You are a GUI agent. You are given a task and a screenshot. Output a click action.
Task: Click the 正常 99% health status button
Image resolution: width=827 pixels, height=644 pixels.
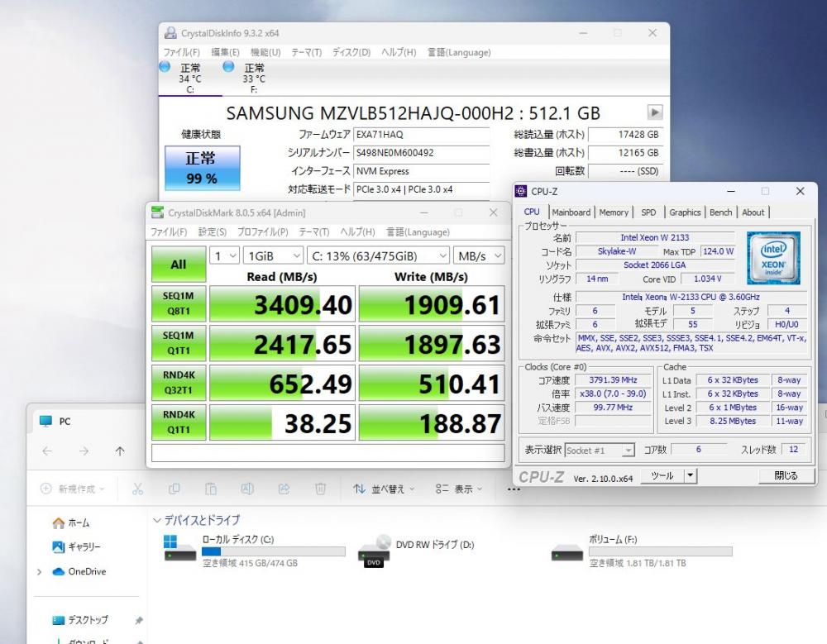[x=203, y=168]
